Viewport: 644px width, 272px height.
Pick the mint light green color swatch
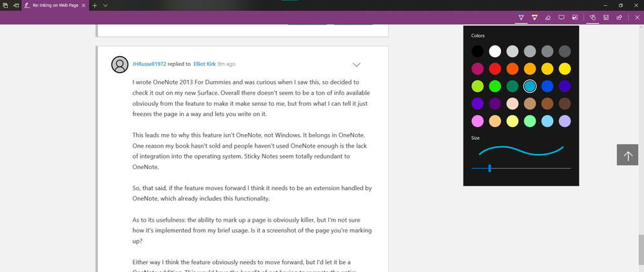(530, 121)
